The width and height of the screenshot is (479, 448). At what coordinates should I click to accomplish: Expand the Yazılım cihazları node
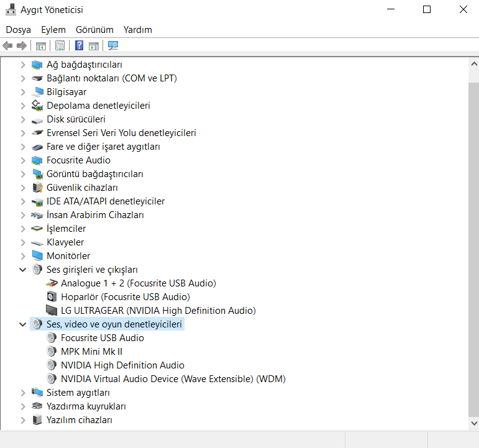[x=23, y=420]
